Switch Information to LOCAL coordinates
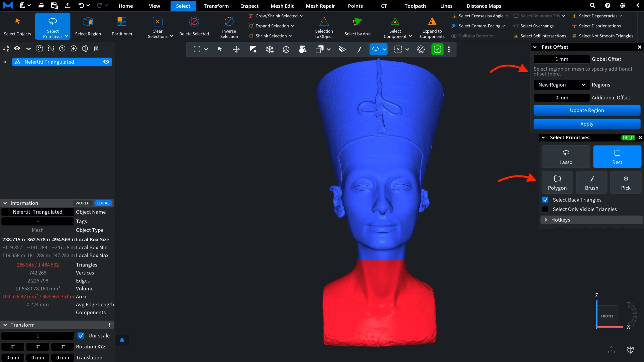Screen dimensions: 644x362 click(x=103, y=203)
